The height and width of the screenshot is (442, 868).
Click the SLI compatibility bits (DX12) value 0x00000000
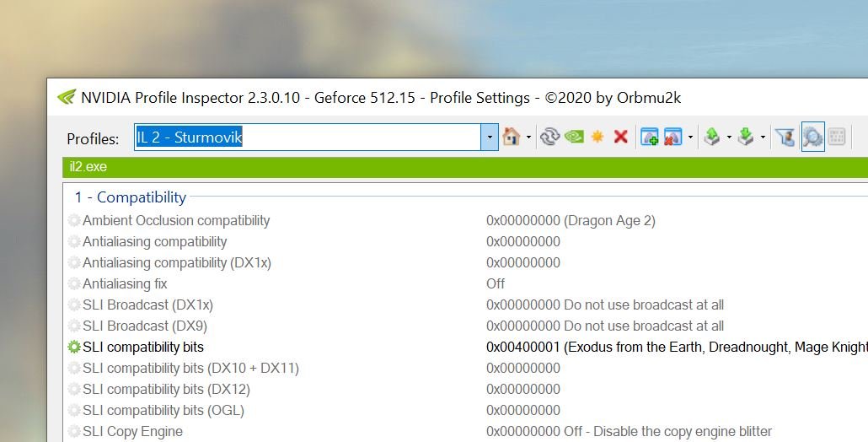(x=523, y=390)
